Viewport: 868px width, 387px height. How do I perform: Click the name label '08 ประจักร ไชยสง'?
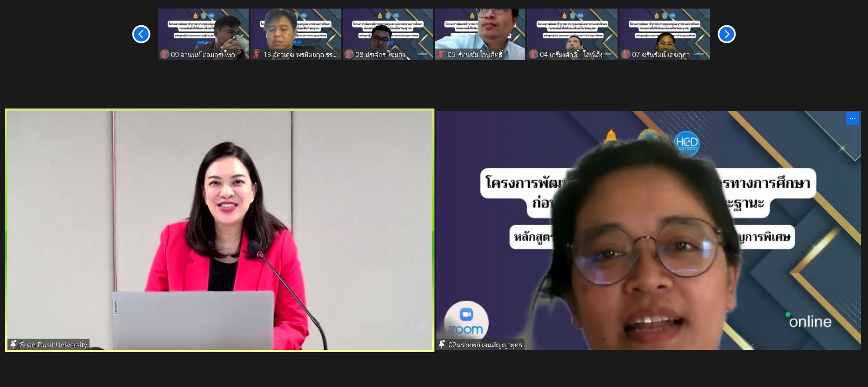pos(380,55)
